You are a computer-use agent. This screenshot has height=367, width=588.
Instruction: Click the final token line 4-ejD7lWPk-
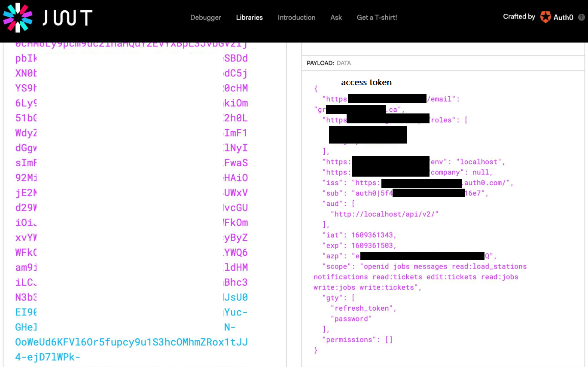[48, 357]
